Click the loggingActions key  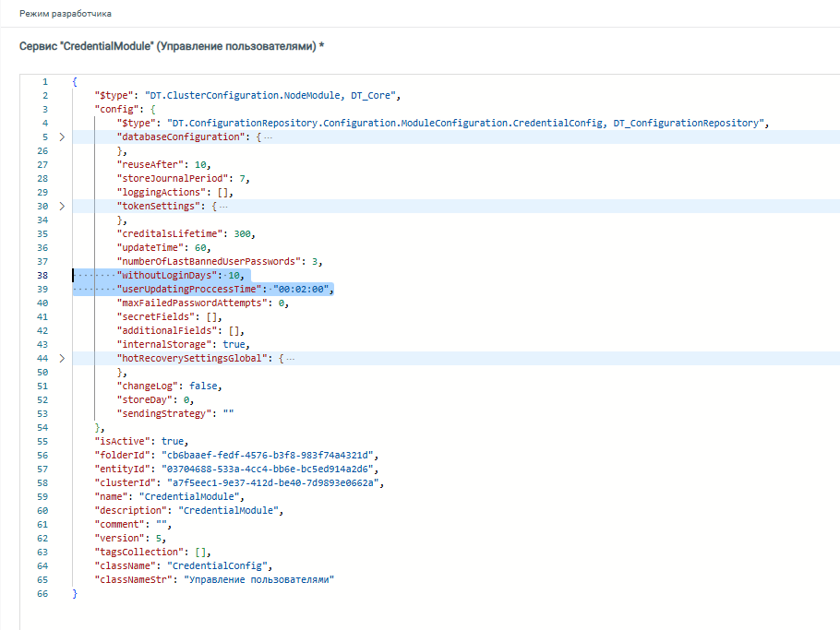pos(162,192)
